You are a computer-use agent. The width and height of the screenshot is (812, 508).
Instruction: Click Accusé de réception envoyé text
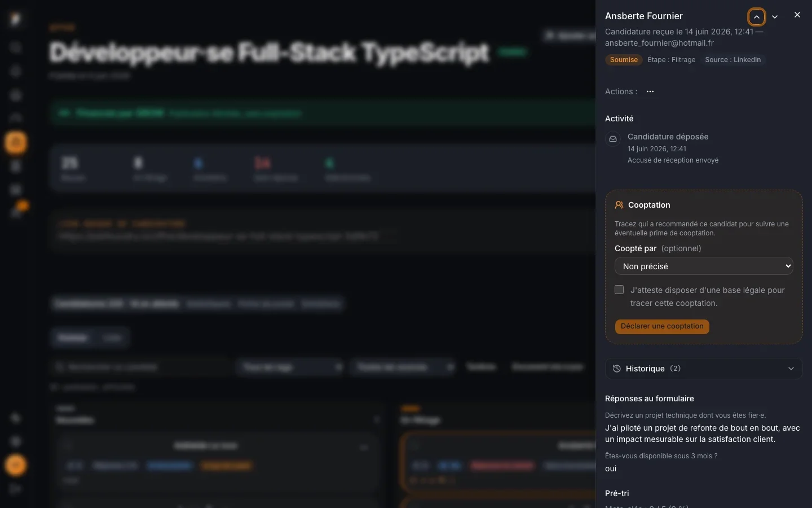[673, 160]
